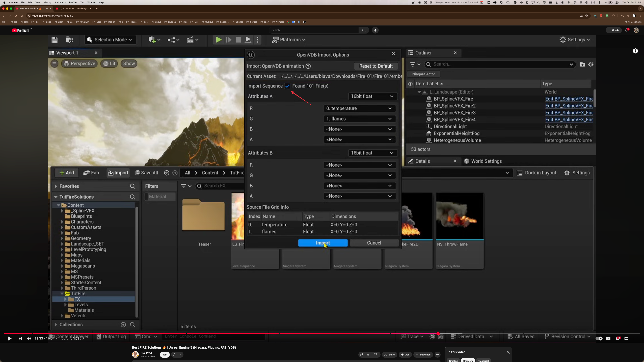Skip to the next video
The height and width of the screenshot is (362, 644).
pos(20,339)
